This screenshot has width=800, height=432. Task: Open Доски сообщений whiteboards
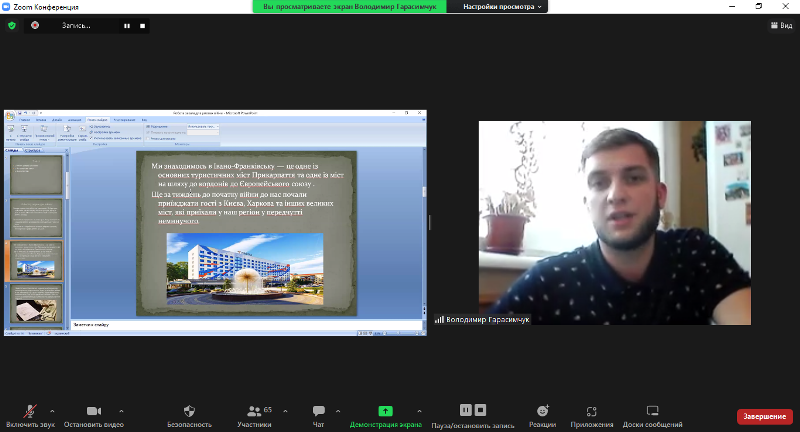coord(653,416)
